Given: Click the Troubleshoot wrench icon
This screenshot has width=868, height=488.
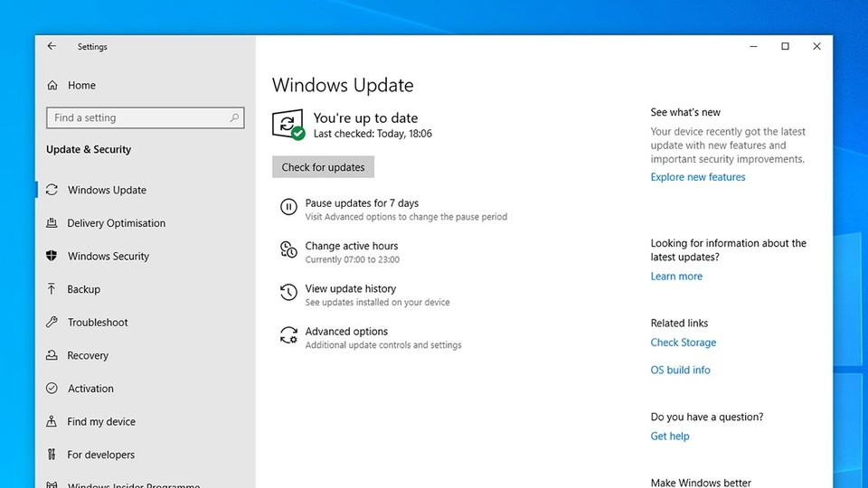Looking at the screenshot, I should click(52, 322).
